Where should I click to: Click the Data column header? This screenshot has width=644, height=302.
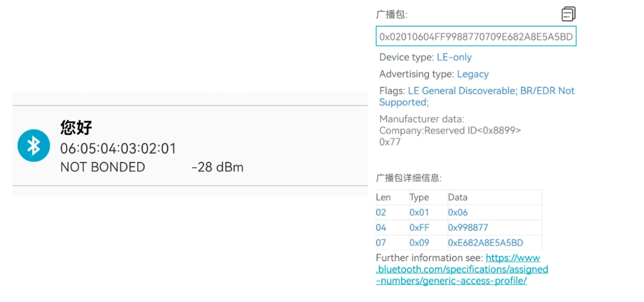point(457,197)
